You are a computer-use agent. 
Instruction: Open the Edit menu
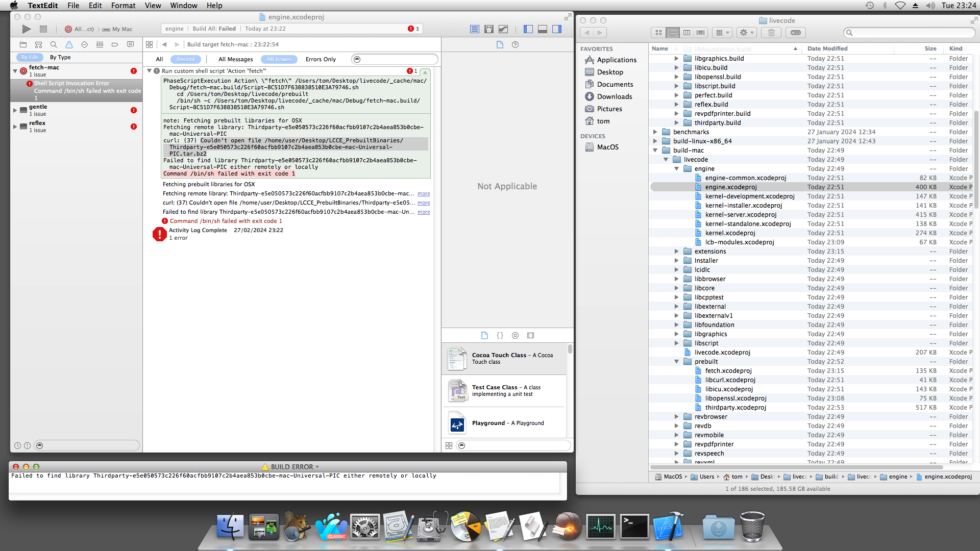pos(95,6)
